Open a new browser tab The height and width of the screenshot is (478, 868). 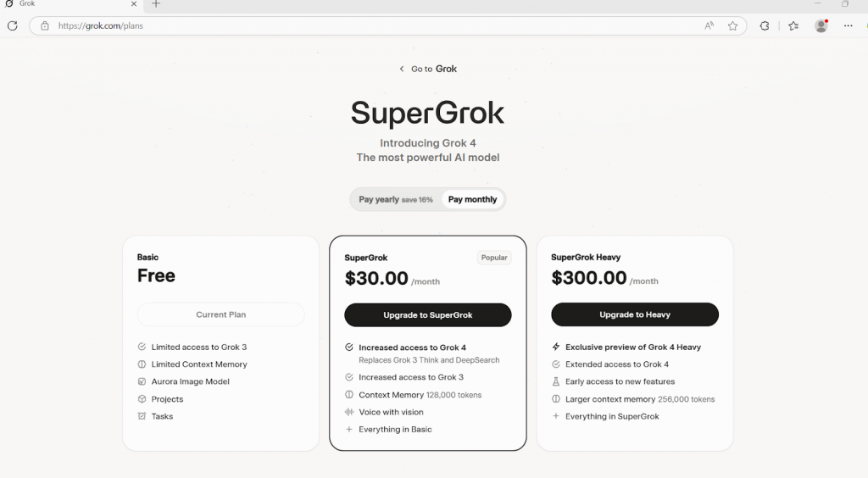pos(156,4)
